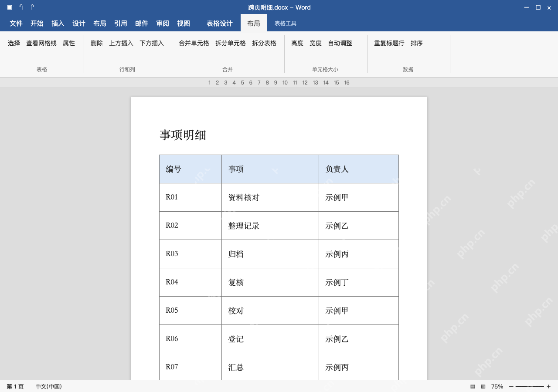558x392 pixels.
Task: Click the zoom in plus icon
Action: (548, 386)
